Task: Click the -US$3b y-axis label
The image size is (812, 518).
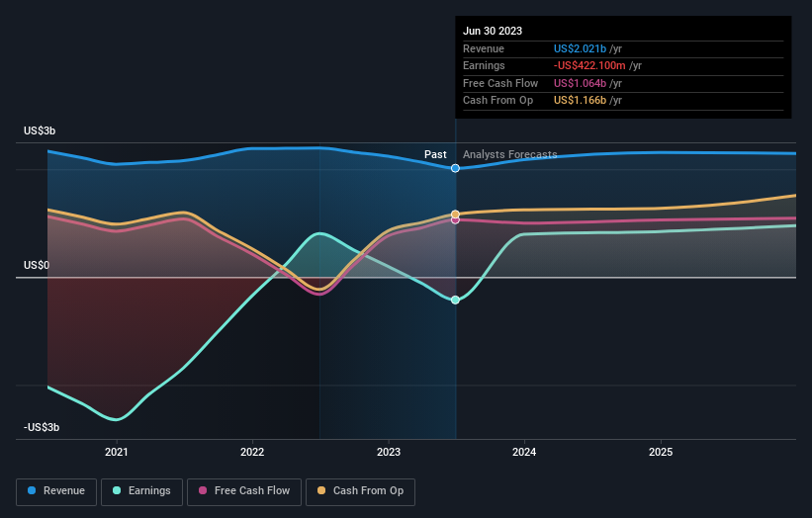Action: (42, 427)
